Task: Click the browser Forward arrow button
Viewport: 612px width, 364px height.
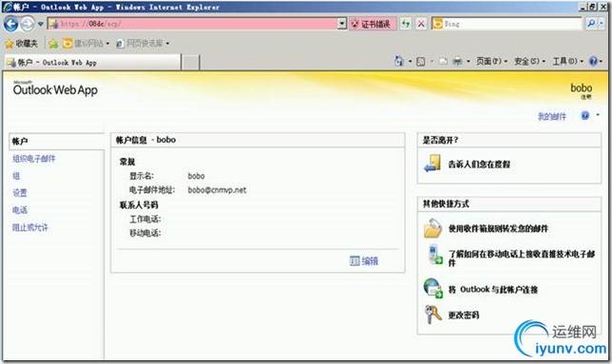Action: click(x=28, y=24)
